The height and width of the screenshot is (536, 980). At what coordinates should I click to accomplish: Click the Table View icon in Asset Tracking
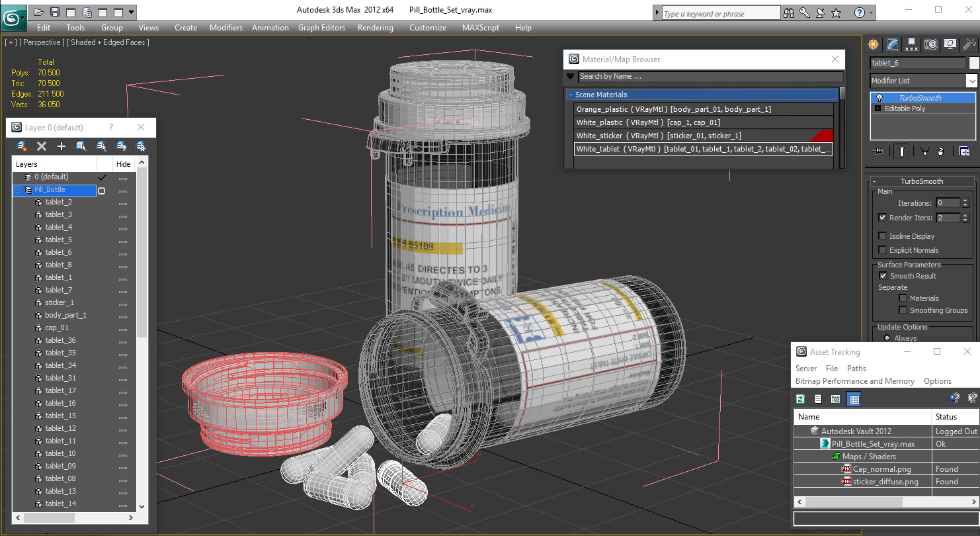pos(854,399)
